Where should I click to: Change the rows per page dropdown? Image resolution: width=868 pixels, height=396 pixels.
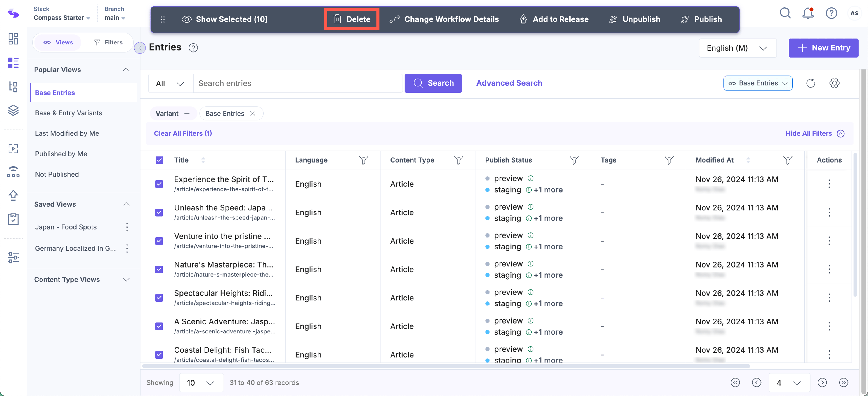tap(201, 382)
